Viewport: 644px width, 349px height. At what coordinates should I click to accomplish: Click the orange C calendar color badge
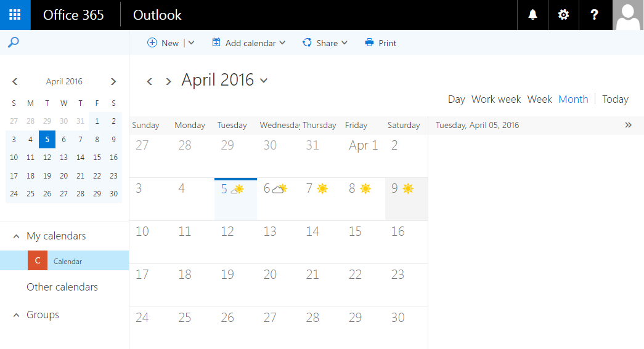coord(38,260)
